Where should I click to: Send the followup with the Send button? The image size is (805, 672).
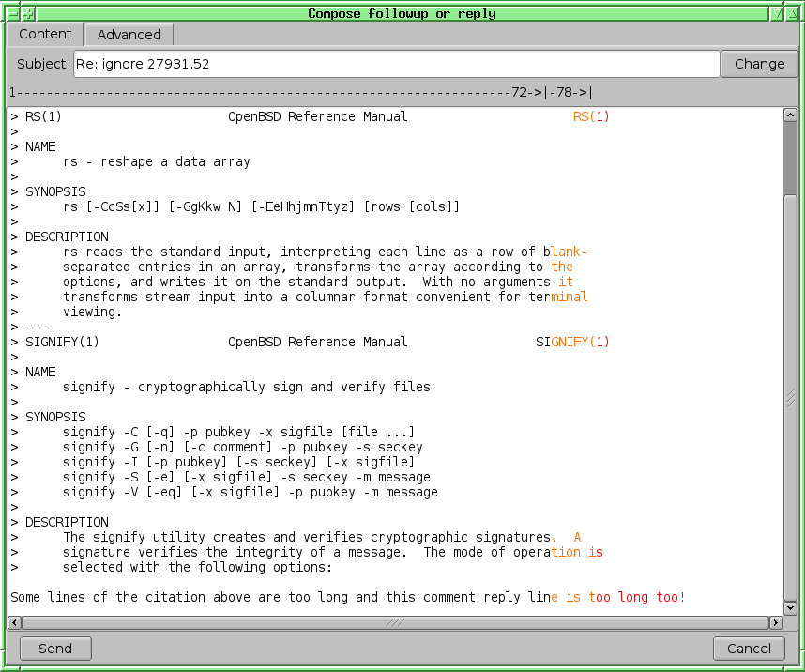pyautogui.click(x=55, y=649)
